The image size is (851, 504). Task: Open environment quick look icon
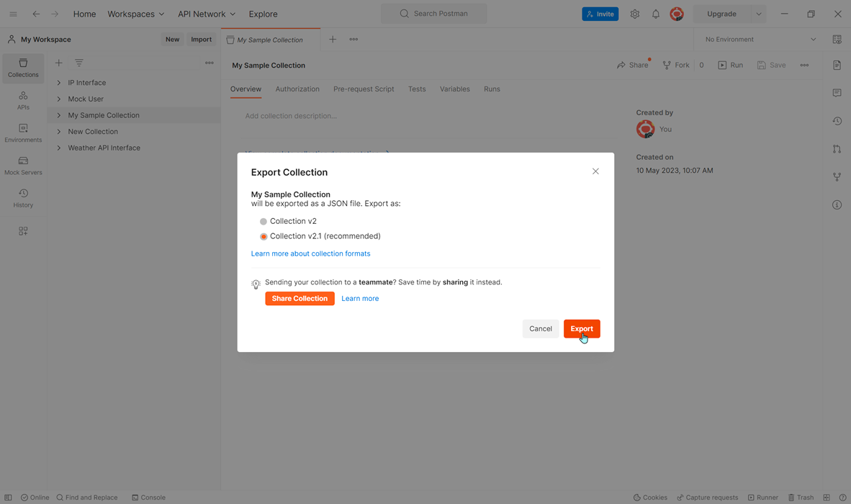point(837,40)
